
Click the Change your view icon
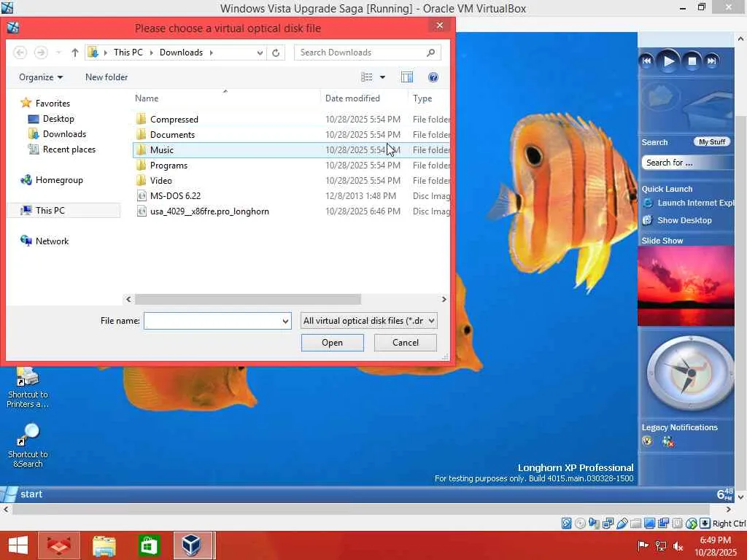(366, 77)
